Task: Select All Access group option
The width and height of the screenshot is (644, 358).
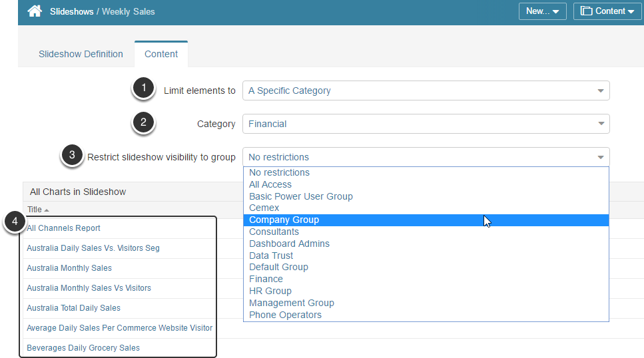Action: (270, 184)
